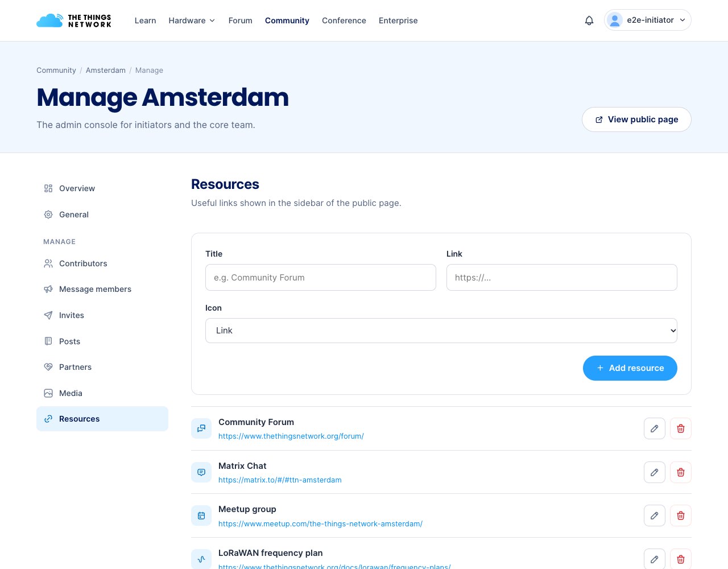Open Contributors in the sidebar
728x569 pixels.
(x=102, y=263)
